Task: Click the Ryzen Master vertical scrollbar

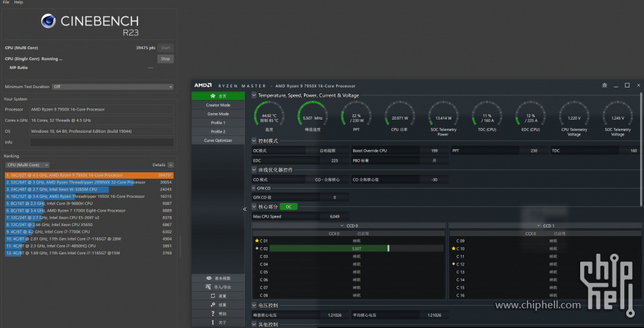Action: click(641, 150)
